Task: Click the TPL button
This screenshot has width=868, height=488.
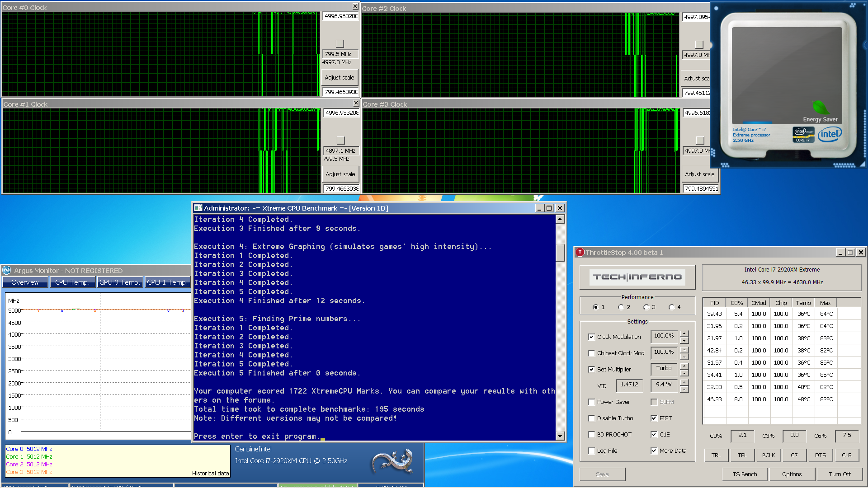Action: click(742, 455)
